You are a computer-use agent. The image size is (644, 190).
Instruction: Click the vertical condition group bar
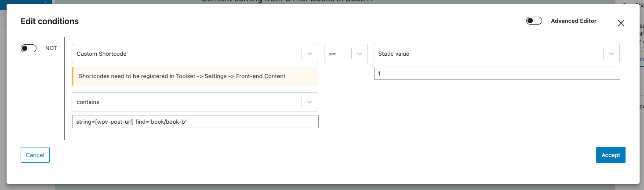pyautogui.click(x=65, y=89)
